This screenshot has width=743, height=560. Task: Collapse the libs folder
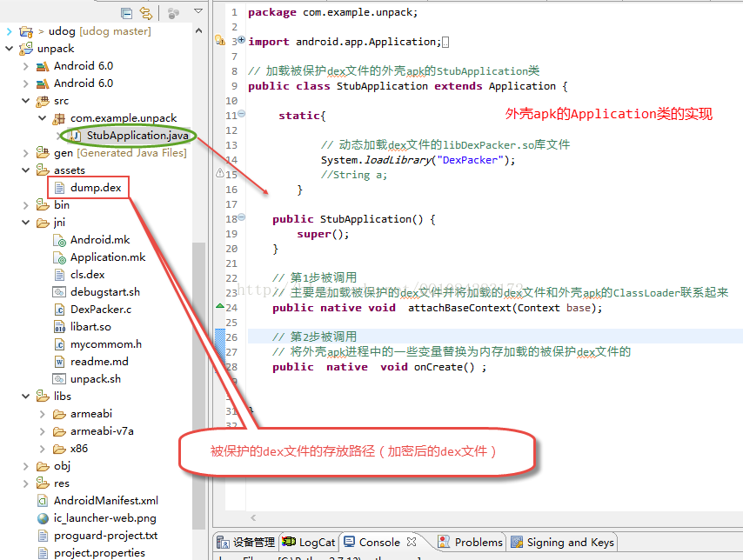coord(26,396)
